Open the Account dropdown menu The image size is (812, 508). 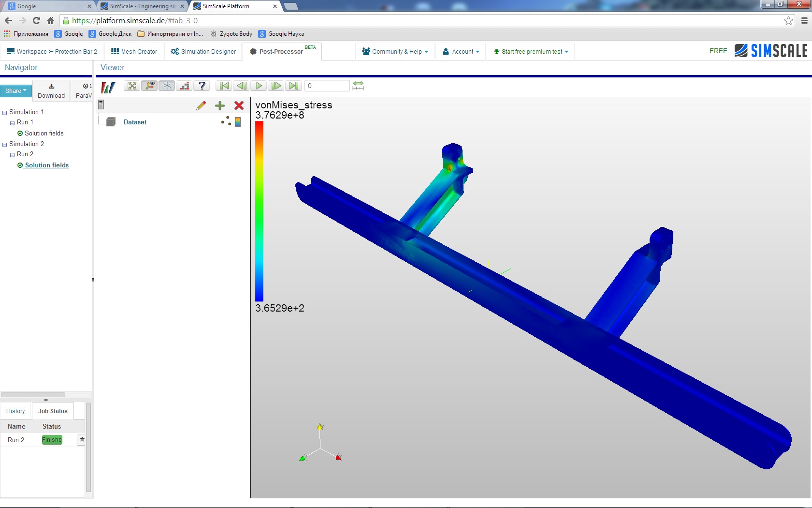461,51
